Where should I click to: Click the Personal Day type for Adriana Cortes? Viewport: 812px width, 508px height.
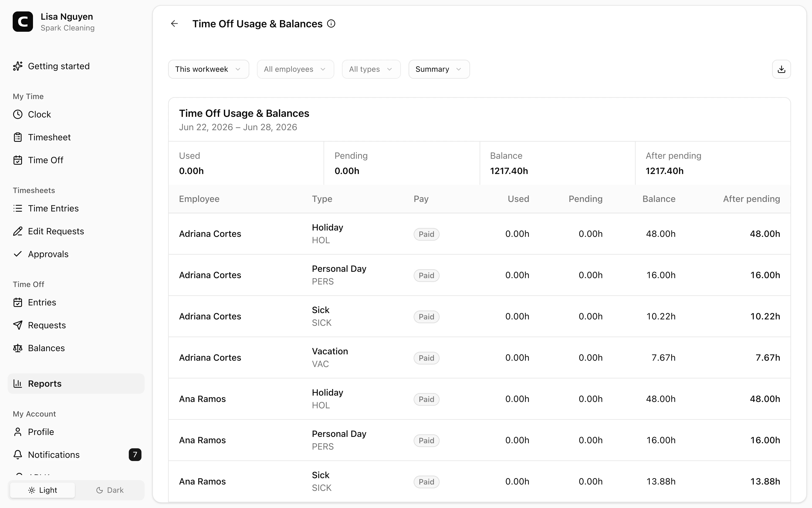tap(339, 269)
